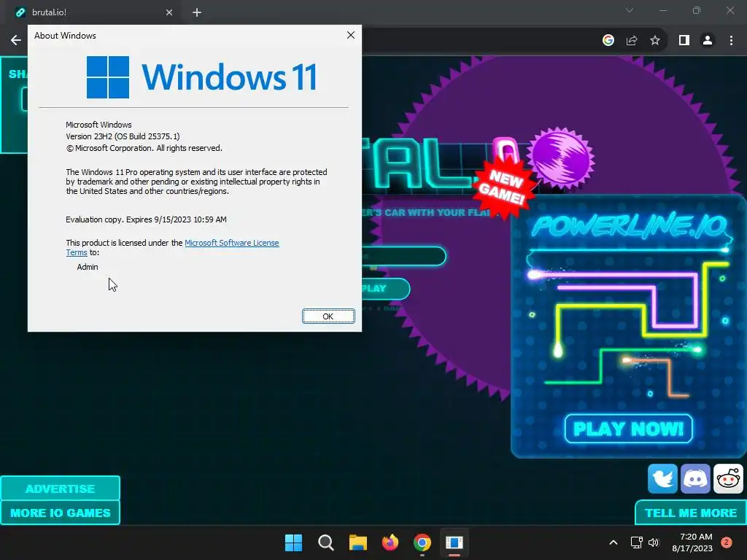The height and width of the screenshot is (560, 747).
Task: Click the NEW GAME! red badge
Action: point(503,187)
